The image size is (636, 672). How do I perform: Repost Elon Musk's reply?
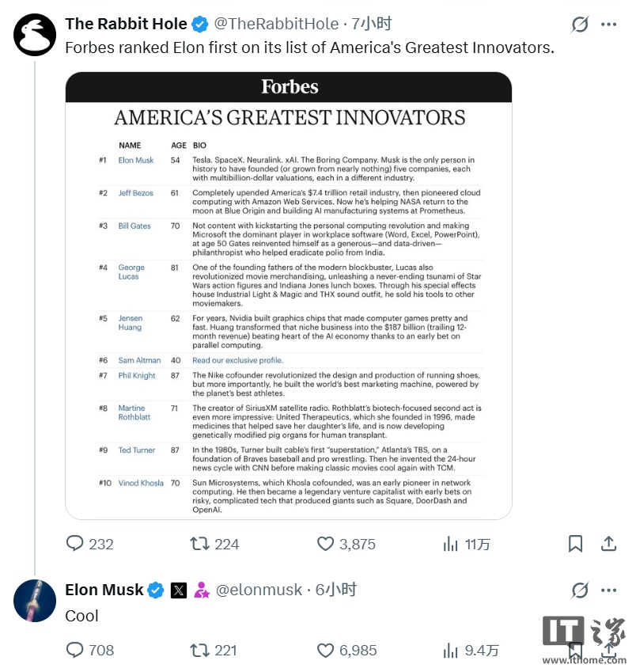click(x=201, y=650)
